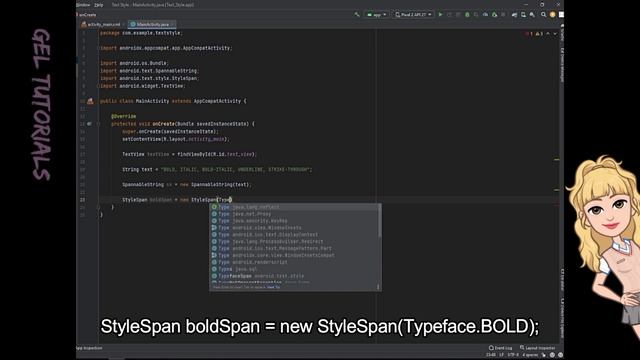Select the Type android.renderscript suggestion
Viewport: 640px width, 360px height.
point(293,262)
